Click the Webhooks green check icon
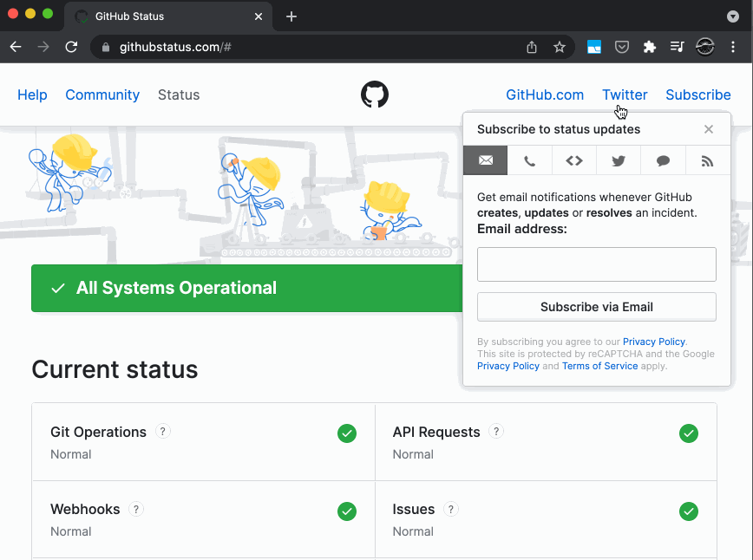 click(347, 511)
